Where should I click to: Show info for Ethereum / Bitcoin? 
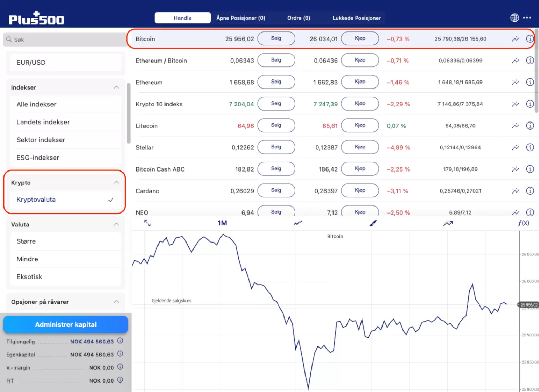530,61
